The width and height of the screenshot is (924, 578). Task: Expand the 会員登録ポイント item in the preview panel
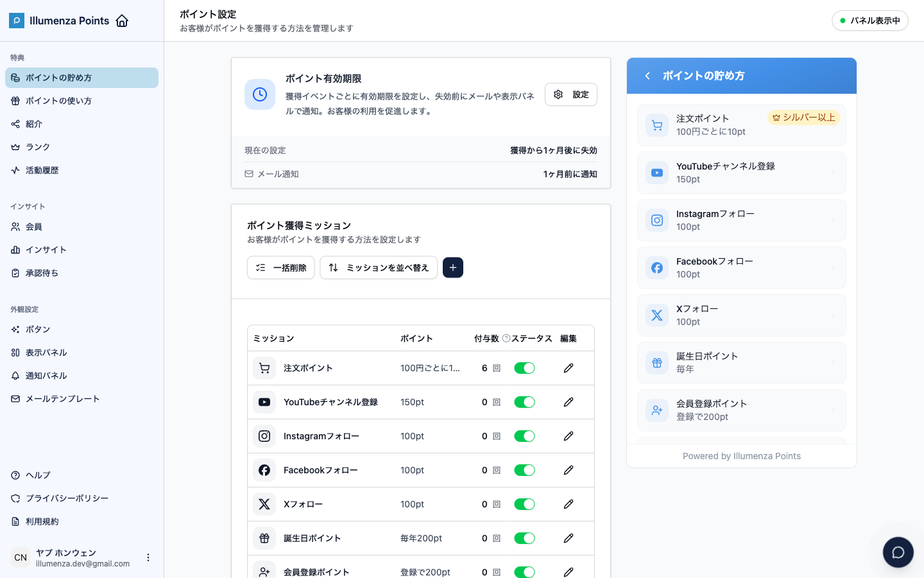click(x=741, y=410)
